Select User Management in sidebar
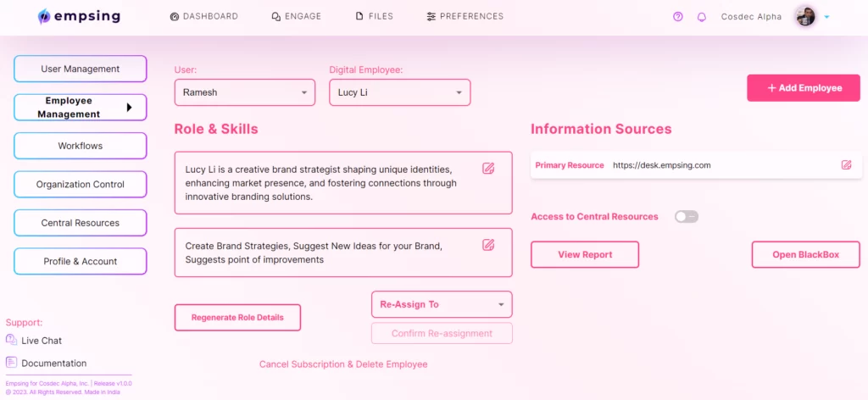Viewport: 868px width, 400px height. coord(81,69)
